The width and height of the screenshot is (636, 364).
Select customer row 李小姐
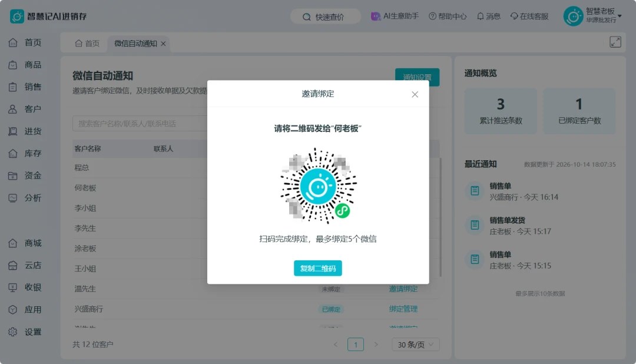[140, 208]
